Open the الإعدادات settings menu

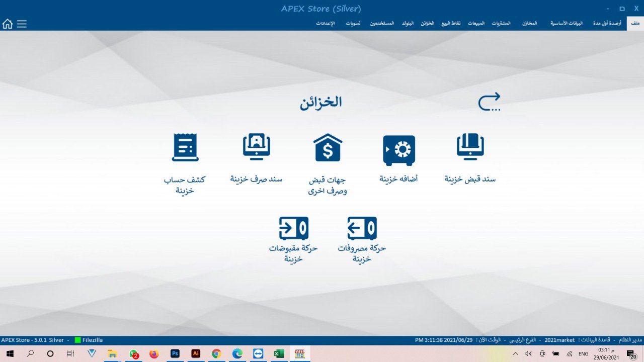[x=325, y=24]
